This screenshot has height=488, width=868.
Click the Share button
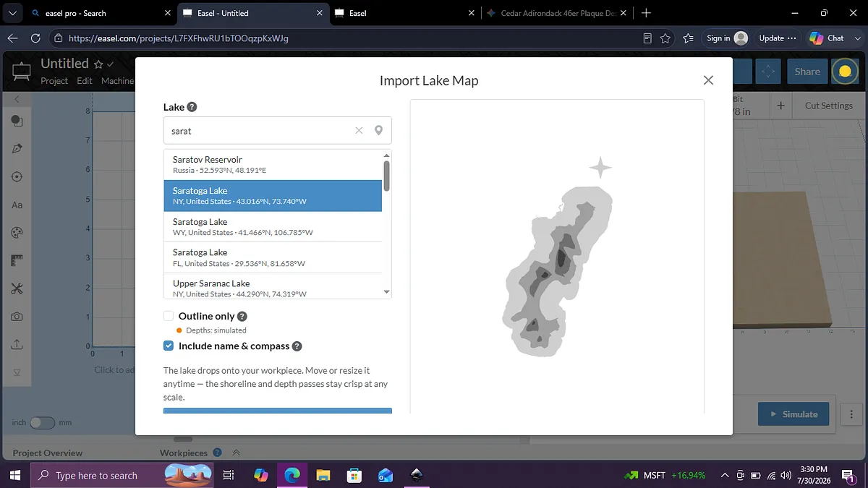(807, 72)
